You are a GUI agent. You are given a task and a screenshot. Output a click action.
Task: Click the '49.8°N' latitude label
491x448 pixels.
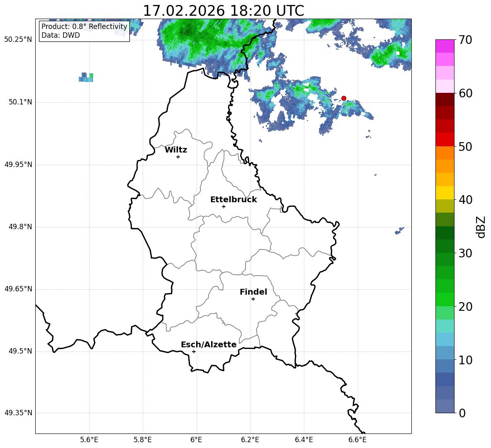[x=21, y=227]
